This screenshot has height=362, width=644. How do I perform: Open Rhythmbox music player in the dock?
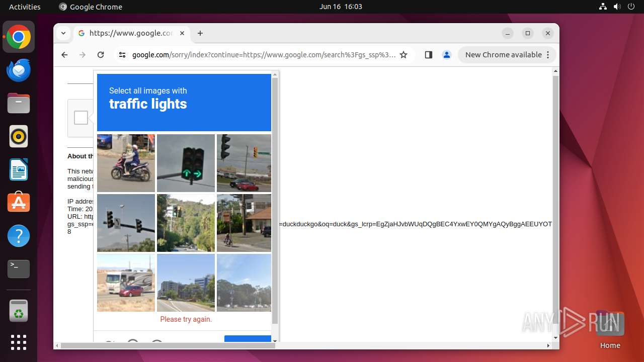[19, 136]
